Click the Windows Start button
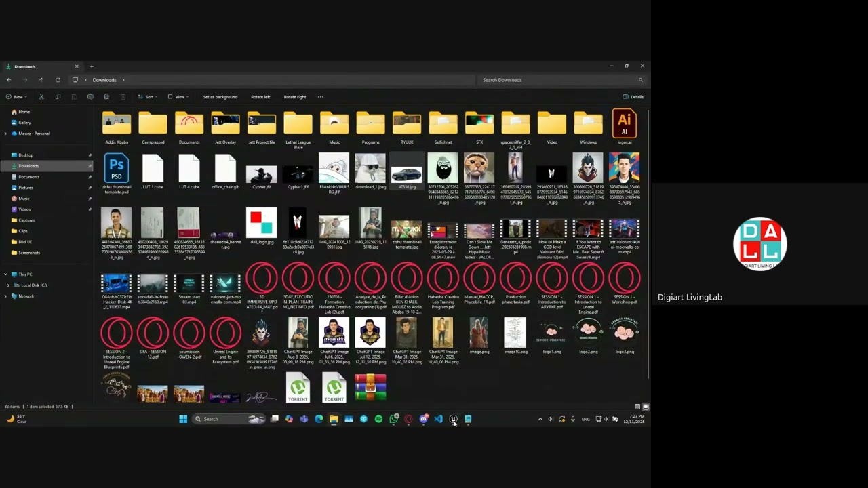Image resolution: width=868 pixels, height=488 pixels. coord(183,419)
